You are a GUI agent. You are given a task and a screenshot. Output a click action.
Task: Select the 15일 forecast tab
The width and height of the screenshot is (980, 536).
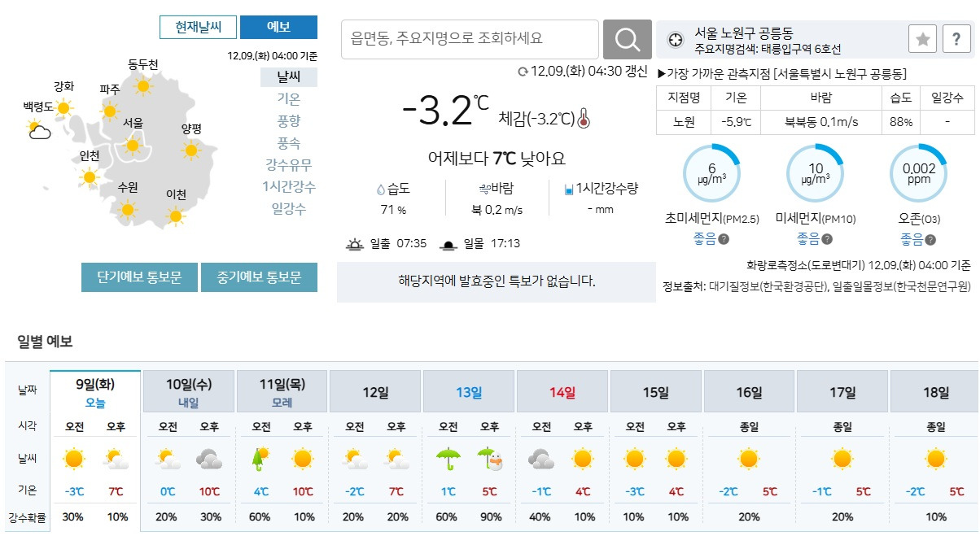click(x=656, y=391)
